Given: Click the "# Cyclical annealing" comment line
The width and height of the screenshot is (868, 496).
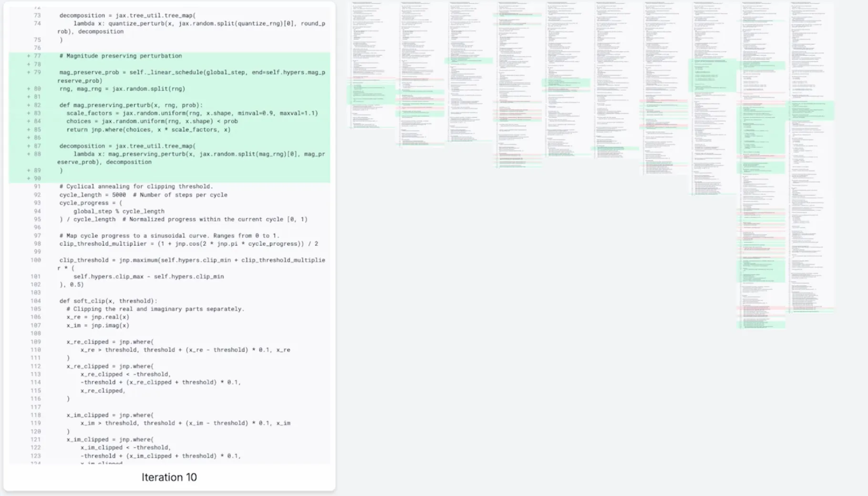Looking at the screenshot, I should 136,186.
